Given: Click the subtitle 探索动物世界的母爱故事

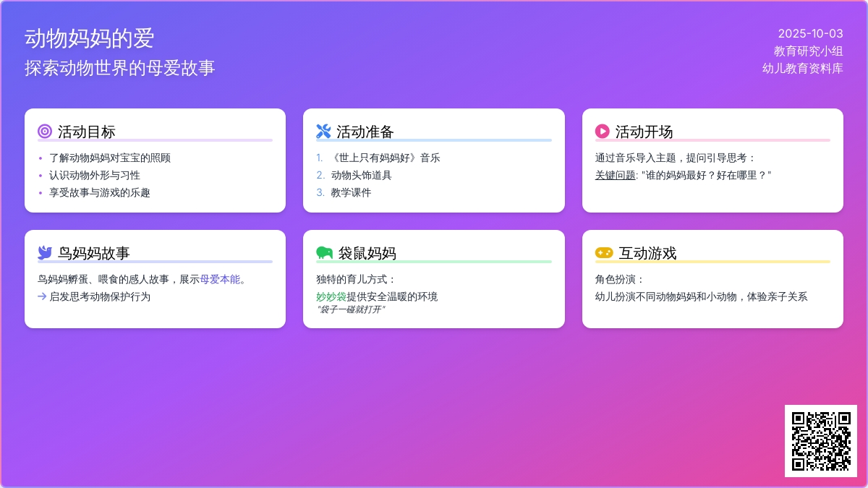Looking at the screenshot, I should click(120, 68).
